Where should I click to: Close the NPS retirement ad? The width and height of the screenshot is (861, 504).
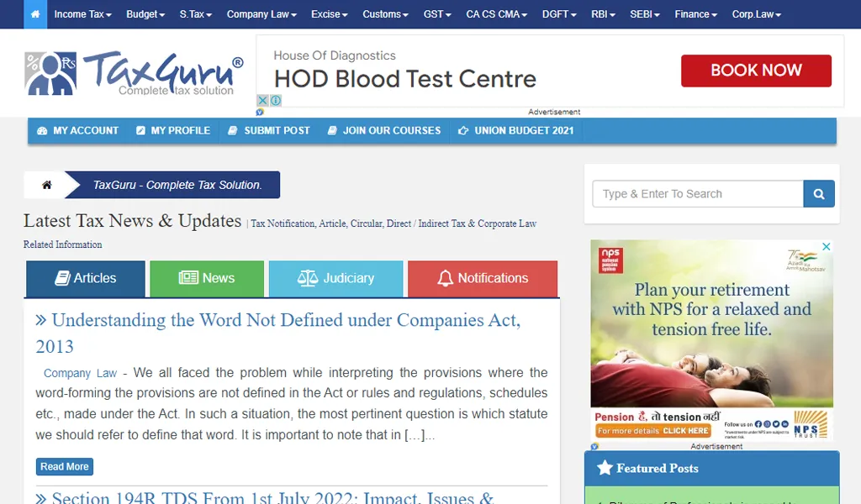tap(826, 247)
